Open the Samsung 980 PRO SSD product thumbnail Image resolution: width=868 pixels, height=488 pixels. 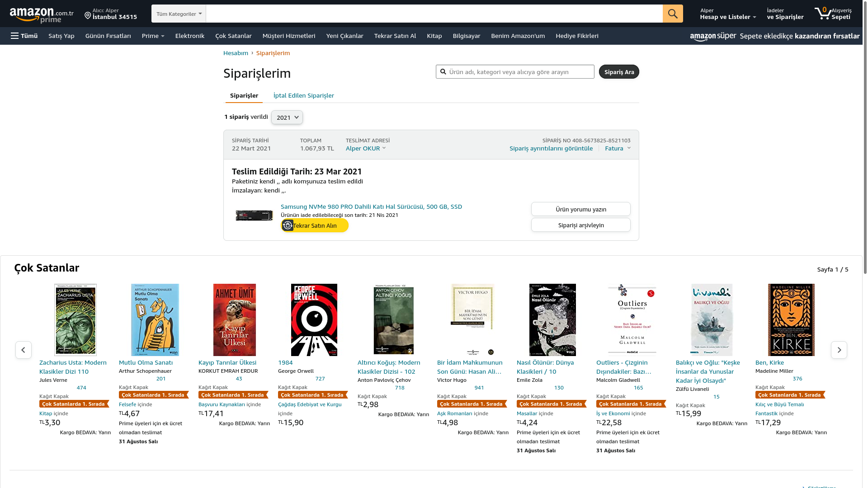click(x=255, y=216)
